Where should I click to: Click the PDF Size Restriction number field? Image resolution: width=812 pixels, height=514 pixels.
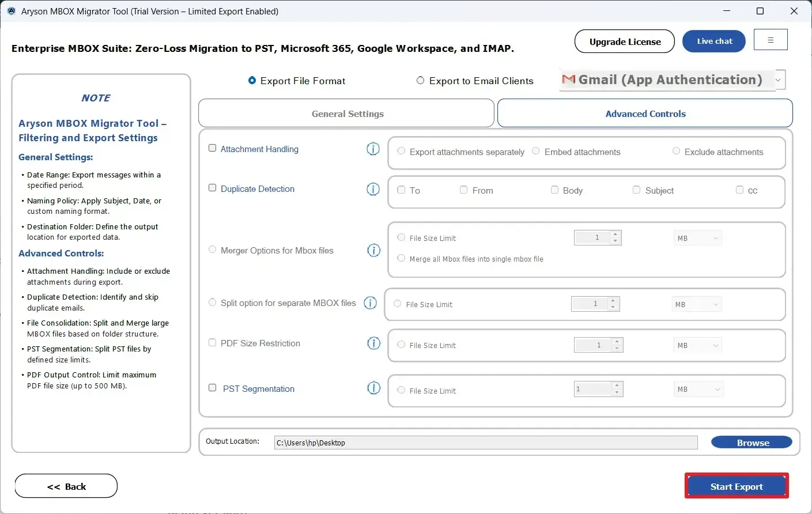tap(593, 345)
